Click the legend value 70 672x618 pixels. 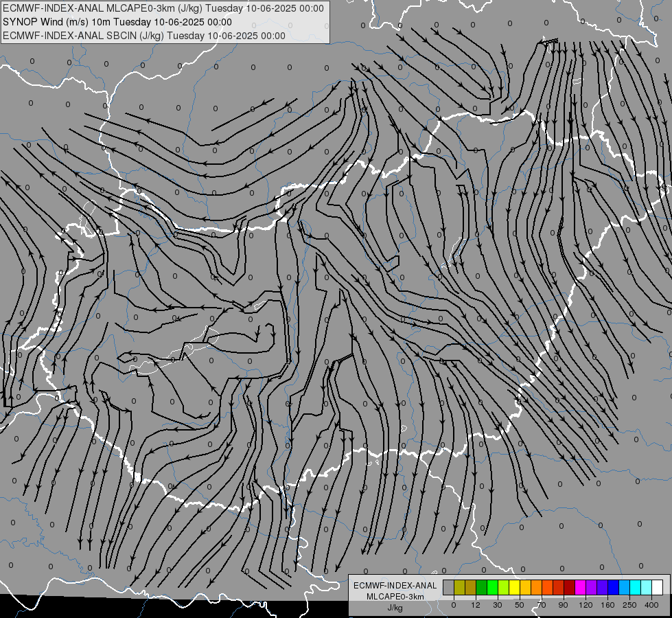(x=542, y=605)
